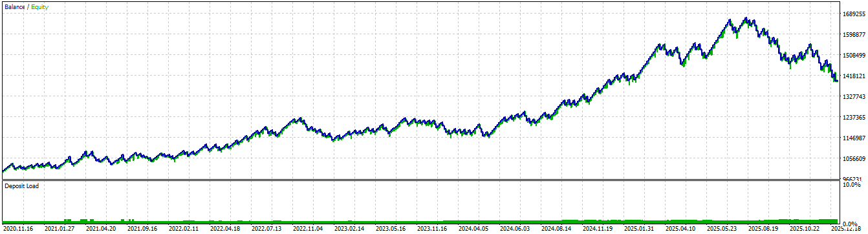
Task: Select the 1598877 axis value
Action: pyautogui.click(x=854, y=34)
